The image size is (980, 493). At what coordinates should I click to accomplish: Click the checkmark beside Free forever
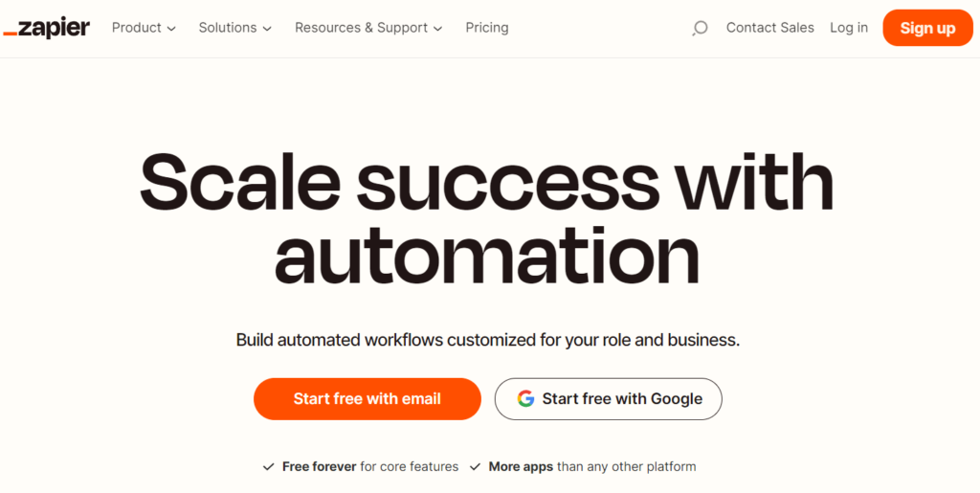268,467
